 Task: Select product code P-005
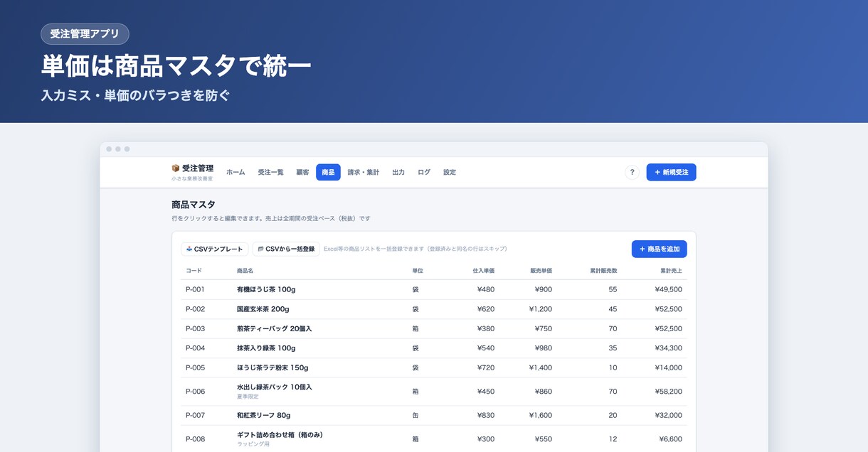195,367
